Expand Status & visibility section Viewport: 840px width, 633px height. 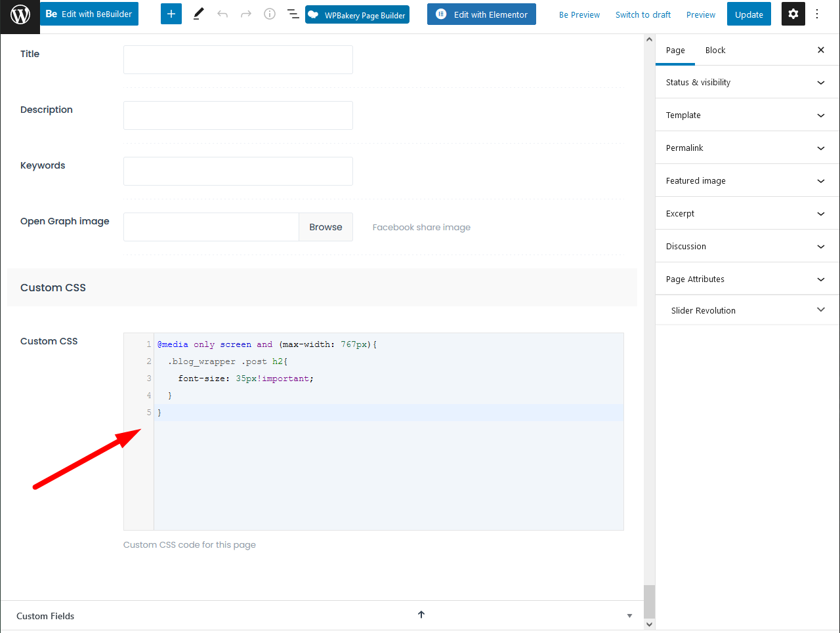pyautogui.click(x=747, y=82)
